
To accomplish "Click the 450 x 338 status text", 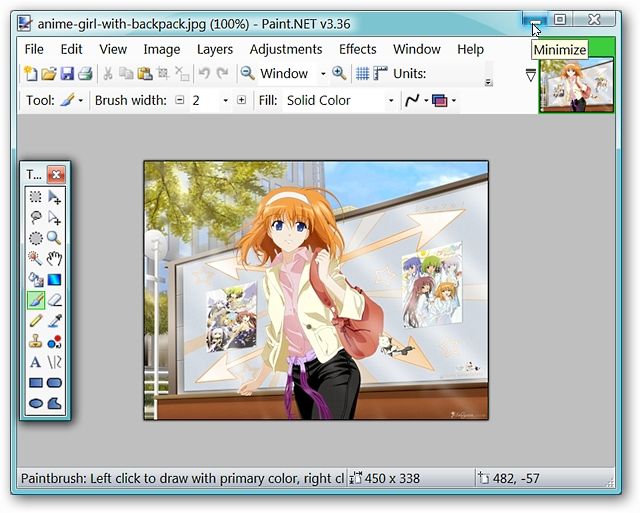I will click(x=392, y=478).
